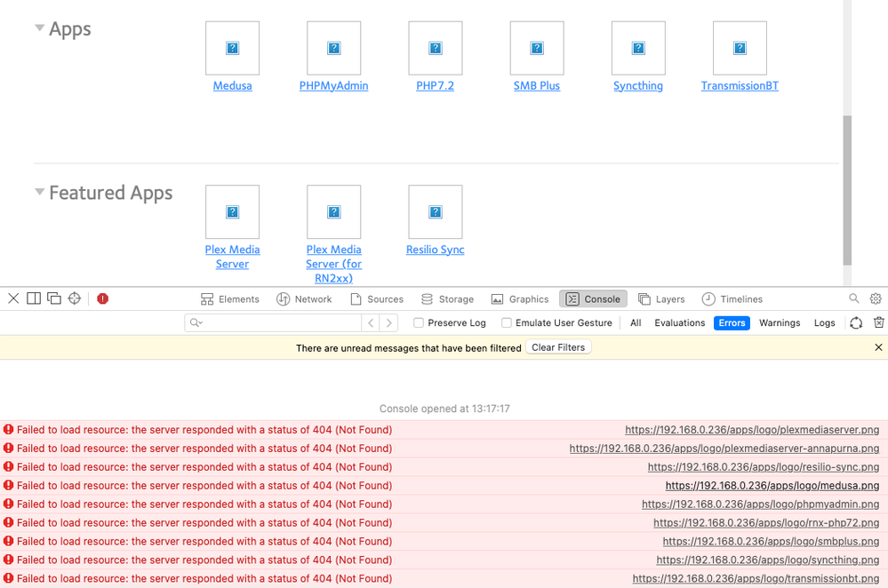888x588 pixels.
Task: Enable the Preserve Log checkbox
Action: pos(419,322)
